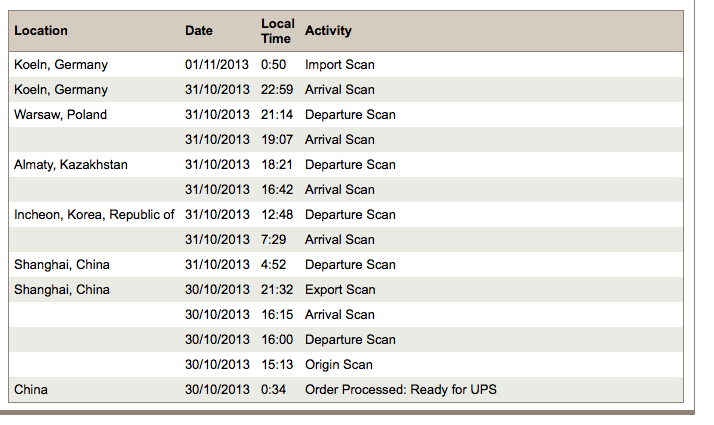
Task: Click the China location in last row
Action: pyautogui.click(x=31, y=390)
